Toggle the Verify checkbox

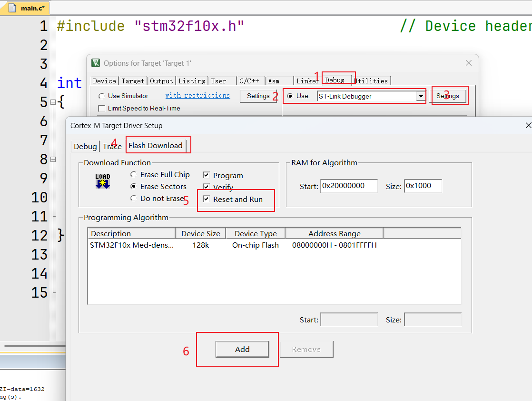(206, 187)
